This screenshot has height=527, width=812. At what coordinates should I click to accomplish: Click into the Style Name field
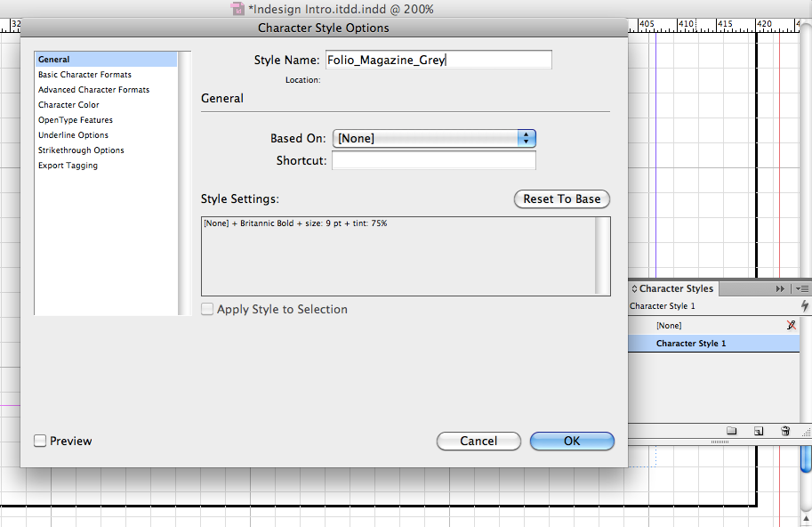point(438,60)
